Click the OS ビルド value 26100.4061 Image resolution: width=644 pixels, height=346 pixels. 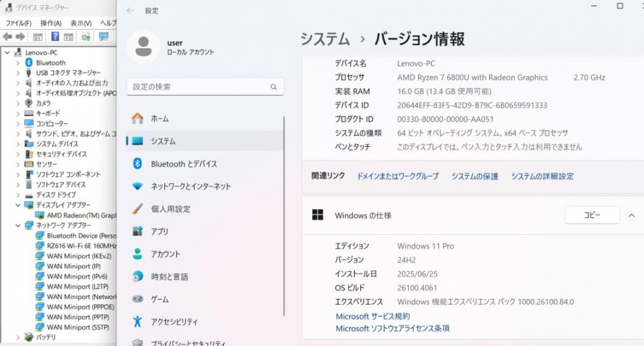coord(417,287)
